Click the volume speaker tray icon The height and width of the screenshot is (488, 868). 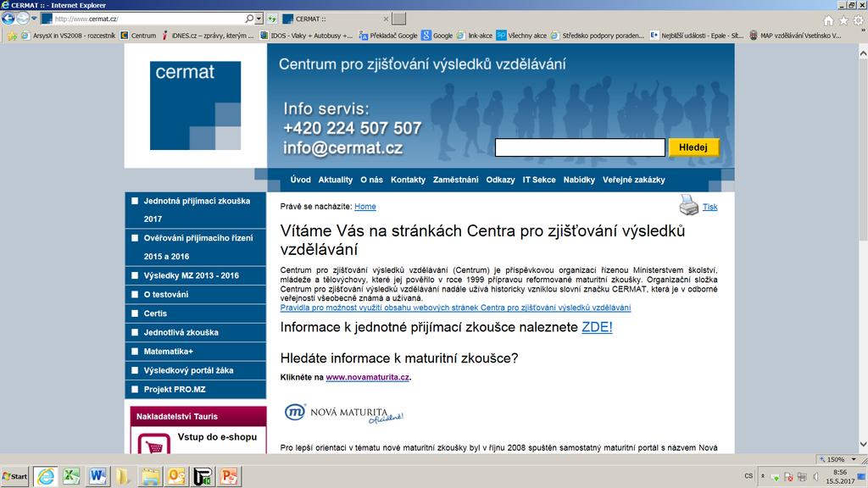click(816, 476)
